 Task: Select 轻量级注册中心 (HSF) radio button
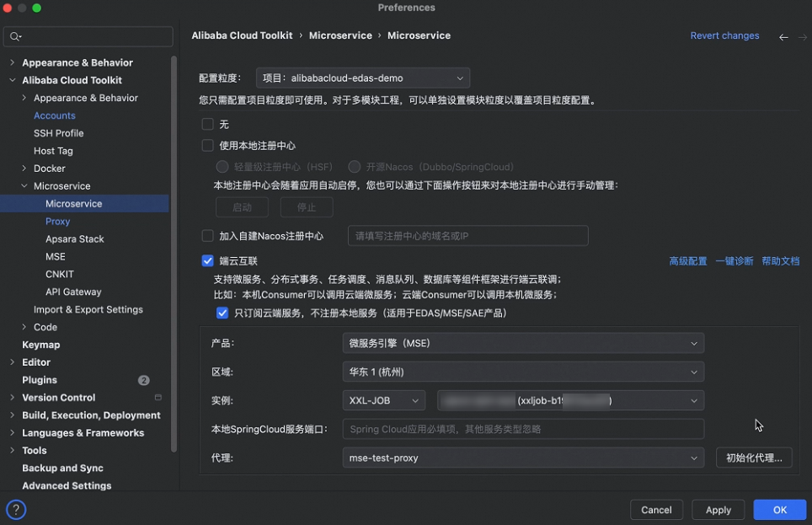tap(222, 167)
